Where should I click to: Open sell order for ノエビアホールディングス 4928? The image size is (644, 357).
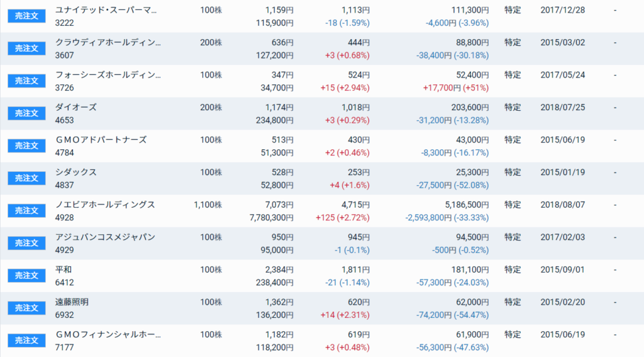26,211
